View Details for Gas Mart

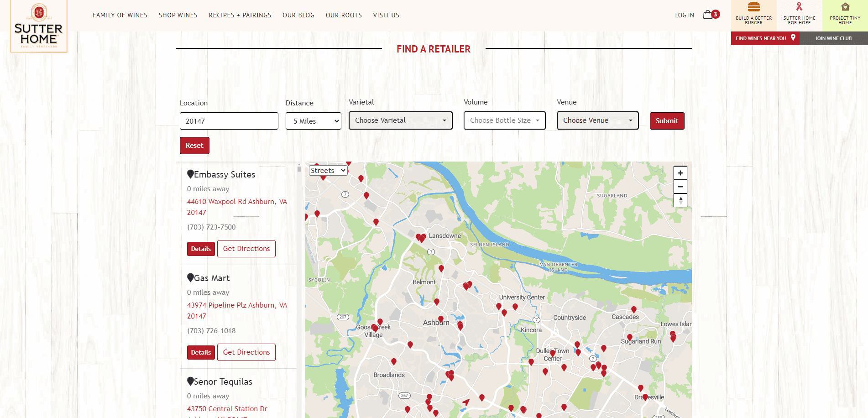pos(201,352)
